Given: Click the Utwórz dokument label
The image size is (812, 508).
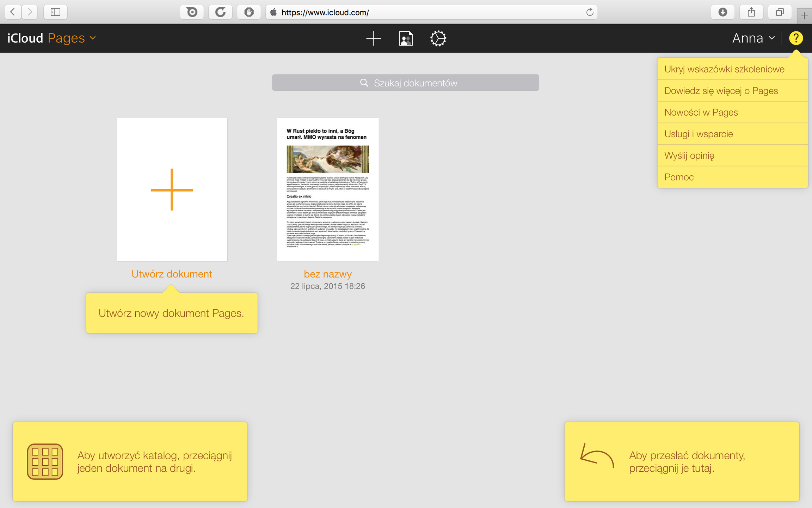Looking at the screenshot, I should click(x=172, y=274).
